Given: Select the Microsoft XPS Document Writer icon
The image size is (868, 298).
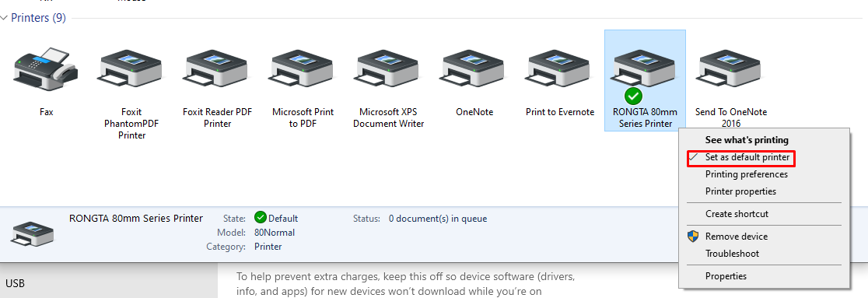Looking at the screenshot, I should (x=388, y=69).
